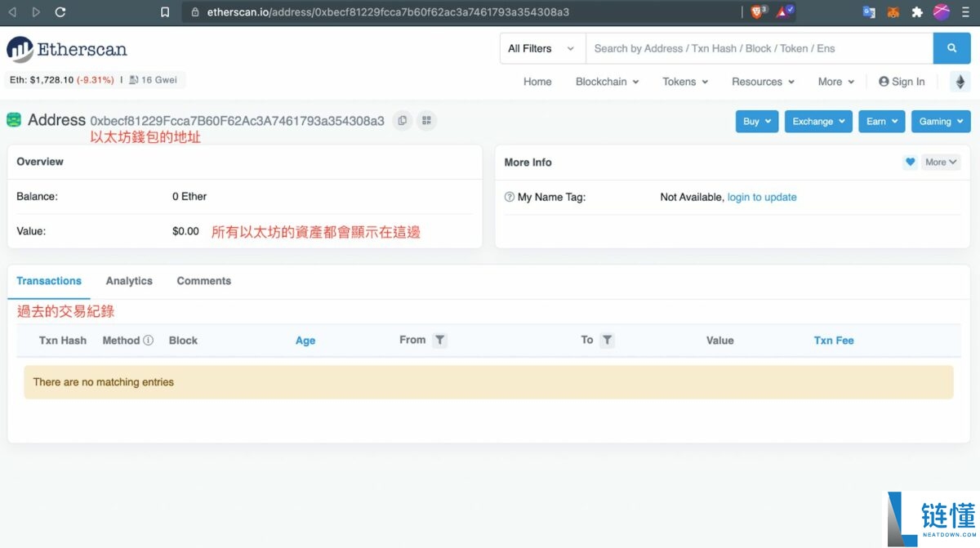The height and width of the screenshot is (548, 980).
Task: Open the Comments tab
Action: click(x=203, y=280)
